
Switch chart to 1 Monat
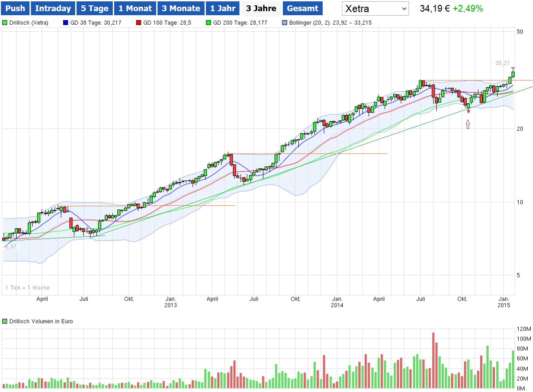135,9
